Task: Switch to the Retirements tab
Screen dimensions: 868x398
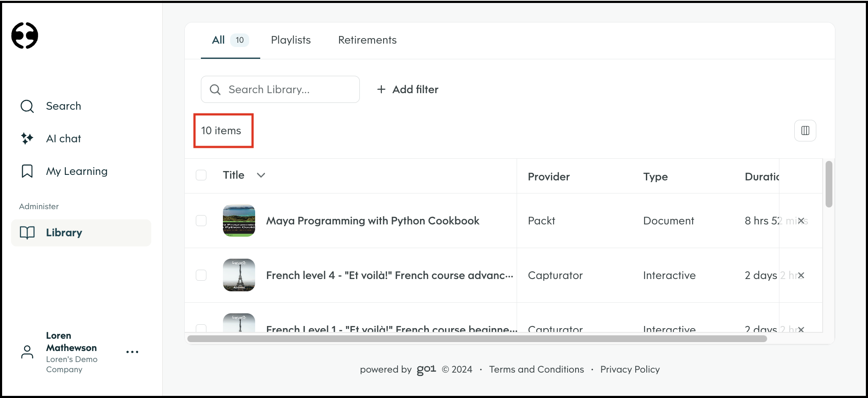Action: tap(367, 40)
